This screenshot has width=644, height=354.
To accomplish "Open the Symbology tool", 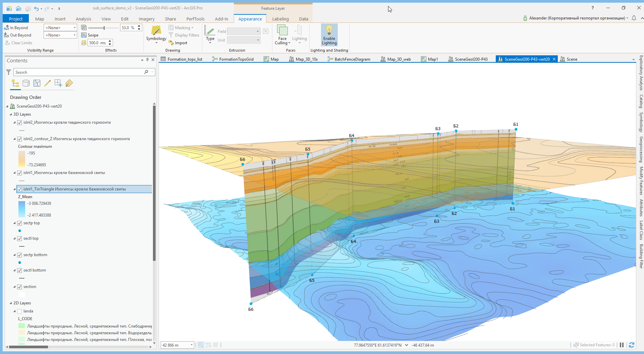I will pyautogui.click(x=156, y=34).
